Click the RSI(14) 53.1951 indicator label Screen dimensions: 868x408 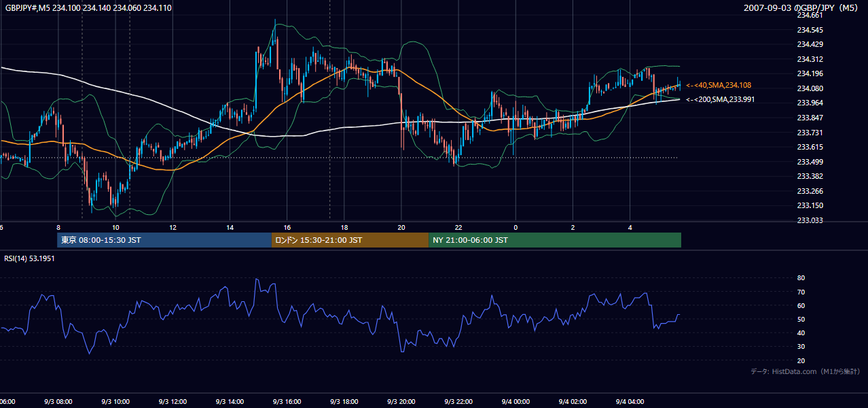coord(30,258)
